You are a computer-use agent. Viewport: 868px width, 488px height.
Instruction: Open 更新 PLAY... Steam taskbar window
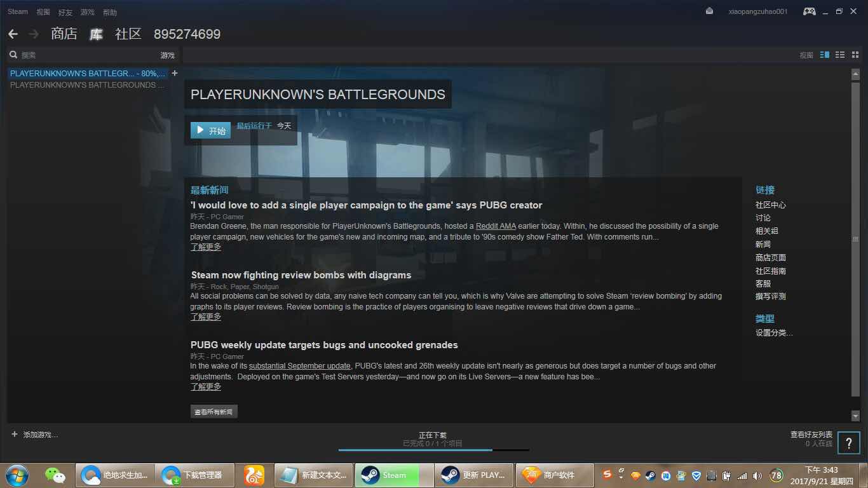tap(475, 475)
